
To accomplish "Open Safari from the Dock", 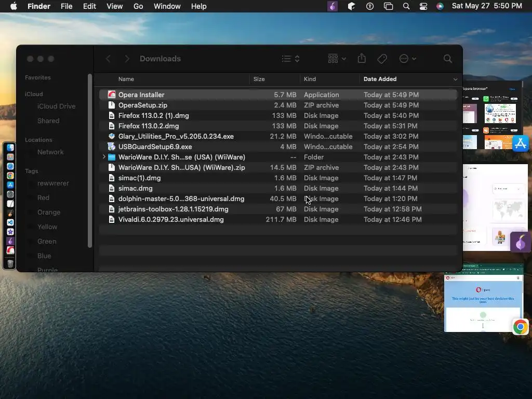I will pyautogui.click(x=10, y=166).
